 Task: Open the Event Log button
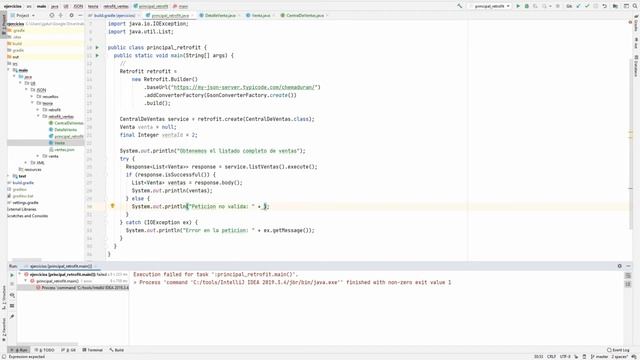click(618, 350)
